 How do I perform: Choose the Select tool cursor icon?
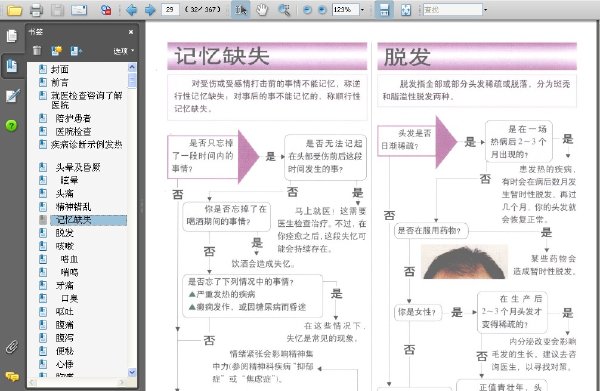pos(240,10)
